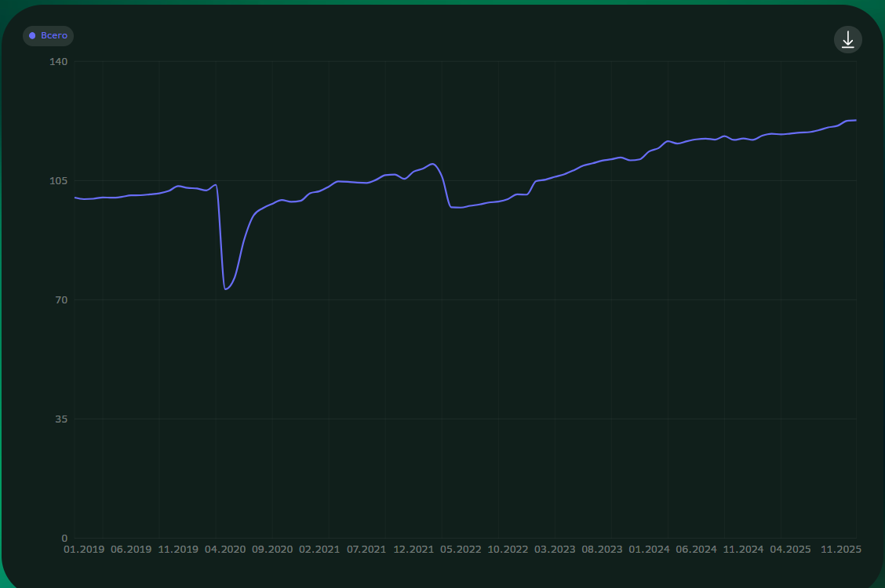Toggle the Всего legend series
The height and width of the screenshot is (588, 885).
pyautogui.click(x=48, y=35)
